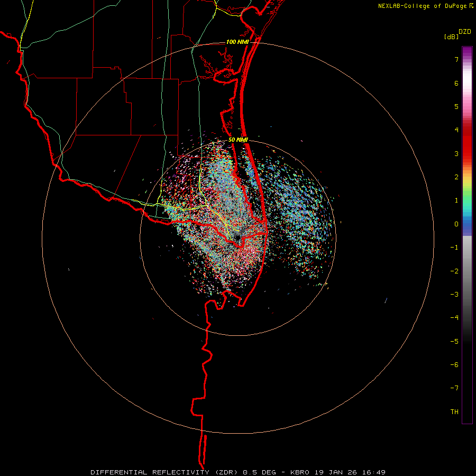This screenshot has height=476, width=476.
Task: Click the dark radar site center of the echoes
Action: coord(237,237)
